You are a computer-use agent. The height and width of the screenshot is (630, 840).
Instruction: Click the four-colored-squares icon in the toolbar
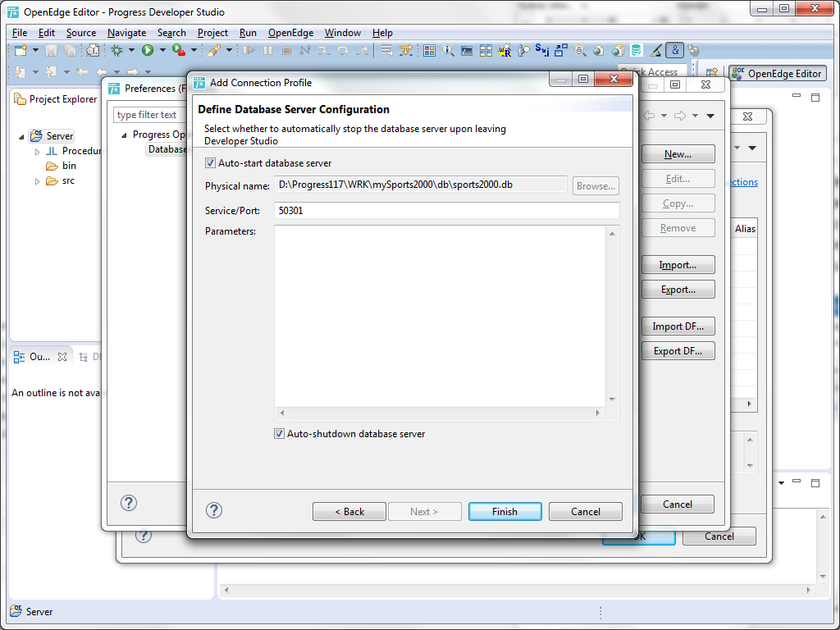click(x=429, y=50)
